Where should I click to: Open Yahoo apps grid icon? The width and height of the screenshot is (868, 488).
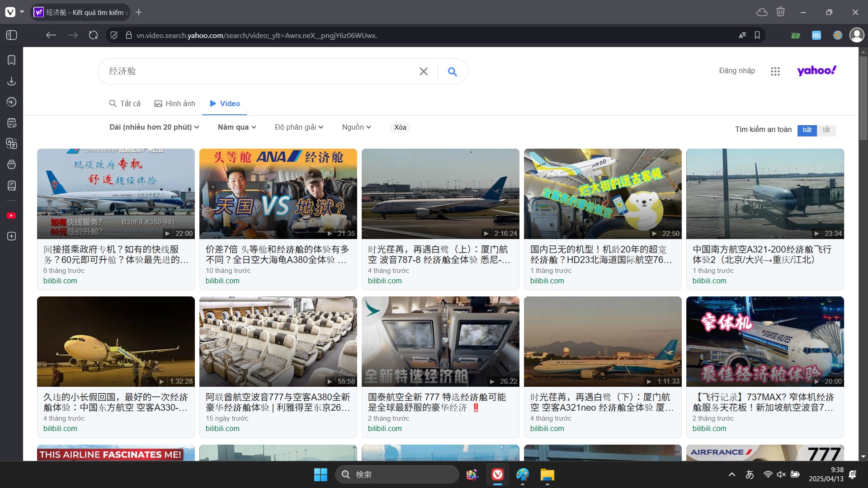pyautogui.click(x=775, y=71)
